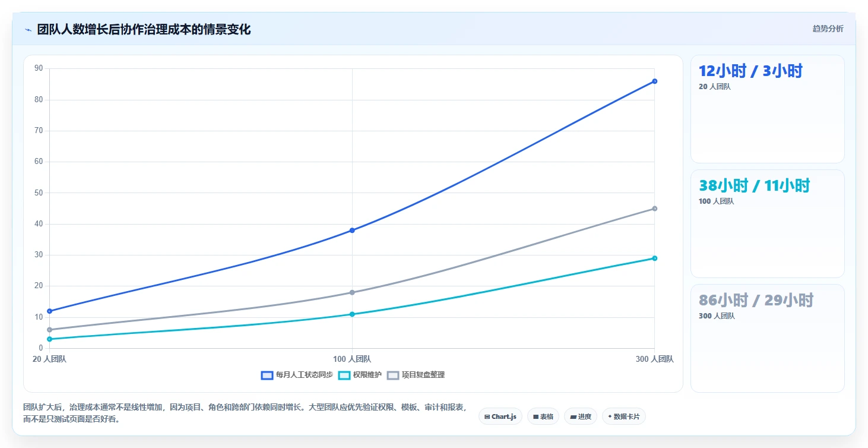Toggle the 权限维护 legend series
This screenshot has height=448, width=868.
360,375
